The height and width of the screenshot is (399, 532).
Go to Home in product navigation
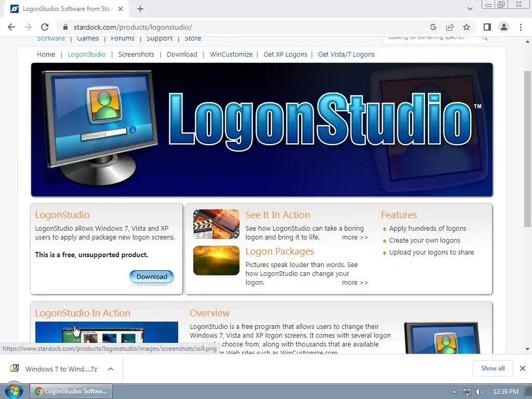pos(46,54)
